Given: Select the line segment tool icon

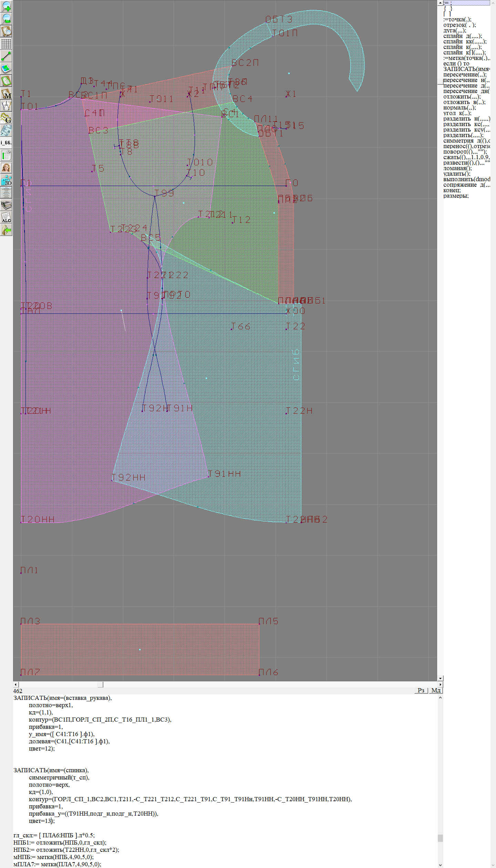Looking at the screenshot, I should (x=6, y=56).
